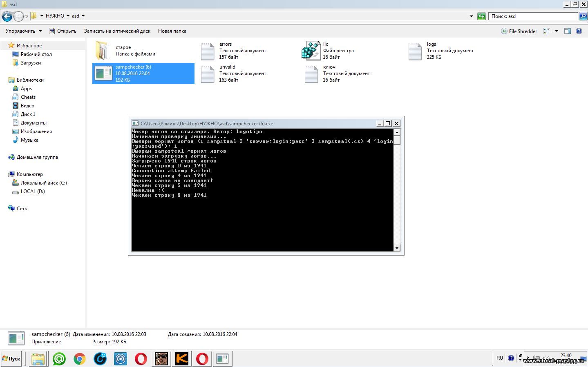Image resolution: width=588 pixels, height=367 pixels.
Task: Expand the view options dropdown arrow
Action: pos(557,31)
